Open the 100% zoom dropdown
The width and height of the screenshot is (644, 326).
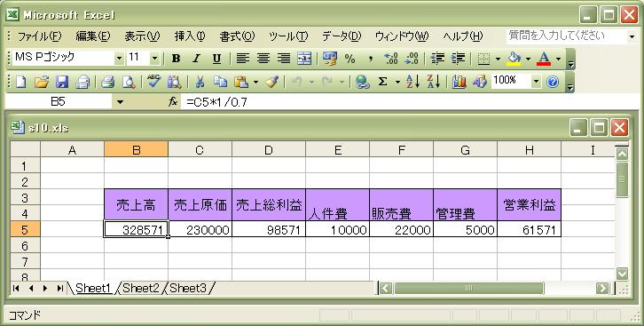click(536, 82)
